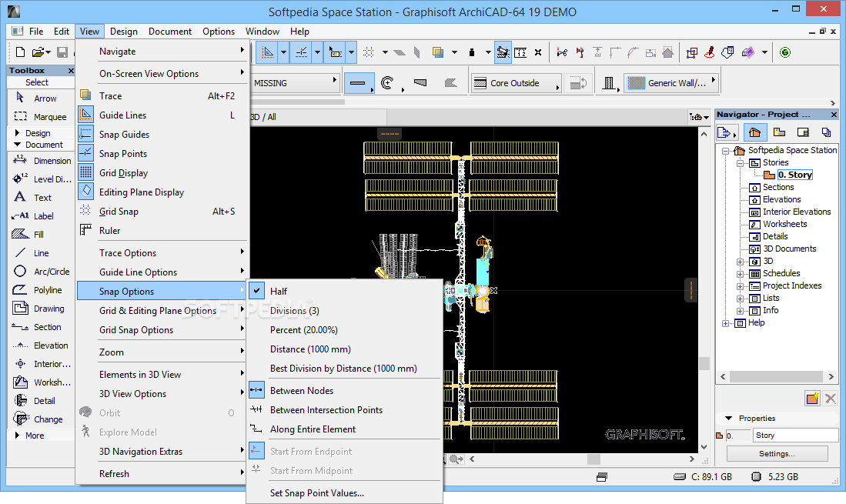This screenshot has width=846, height=504.
Task: Toggle Snap Points option
Action: tap(162, 154)
